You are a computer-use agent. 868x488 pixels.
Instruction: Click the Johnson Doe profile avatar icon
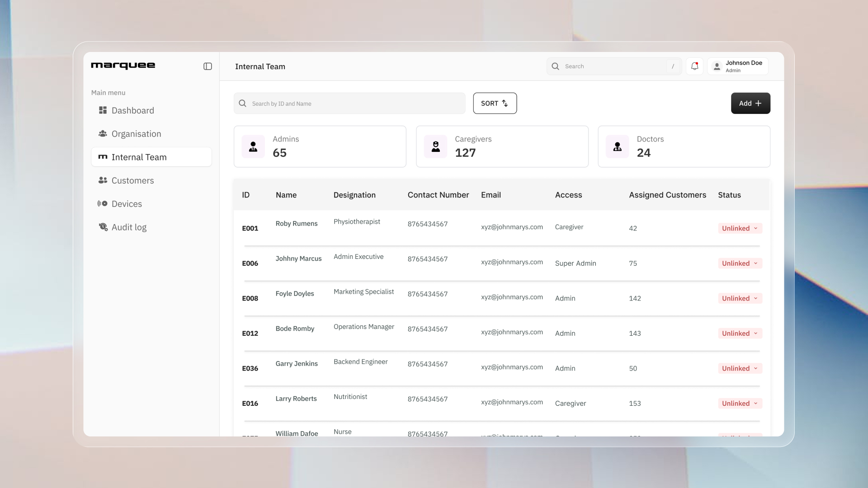(717, 66)
